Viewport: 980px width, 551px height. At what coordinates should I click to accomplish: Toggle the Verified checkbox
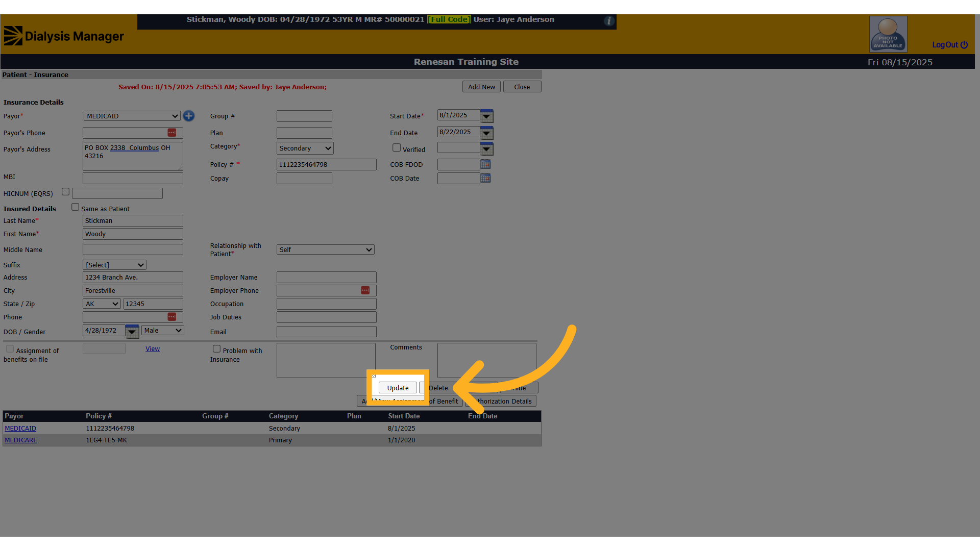(x=397, y=147)
